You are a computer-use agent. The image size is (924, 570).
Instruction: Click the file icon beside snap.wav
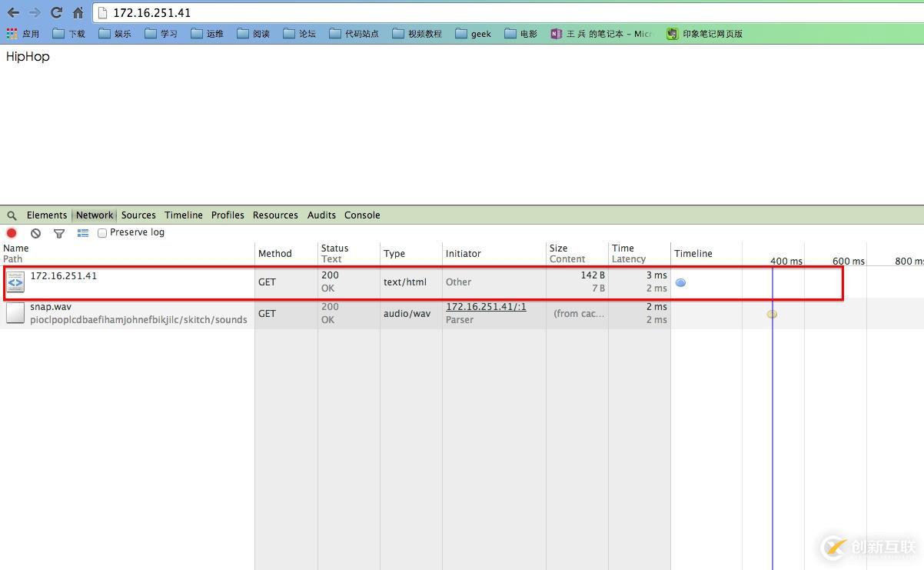[x=15, y=314]
